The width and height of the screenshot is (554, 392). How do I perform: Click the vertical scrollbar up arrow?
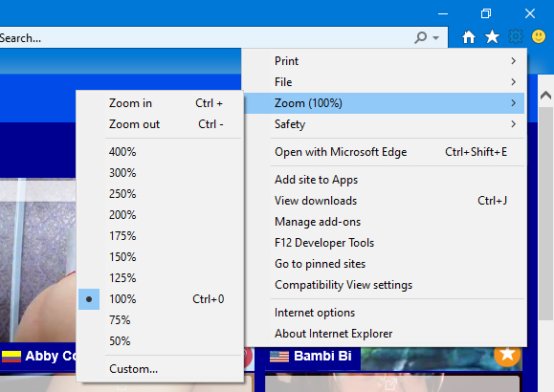point(545,95)
